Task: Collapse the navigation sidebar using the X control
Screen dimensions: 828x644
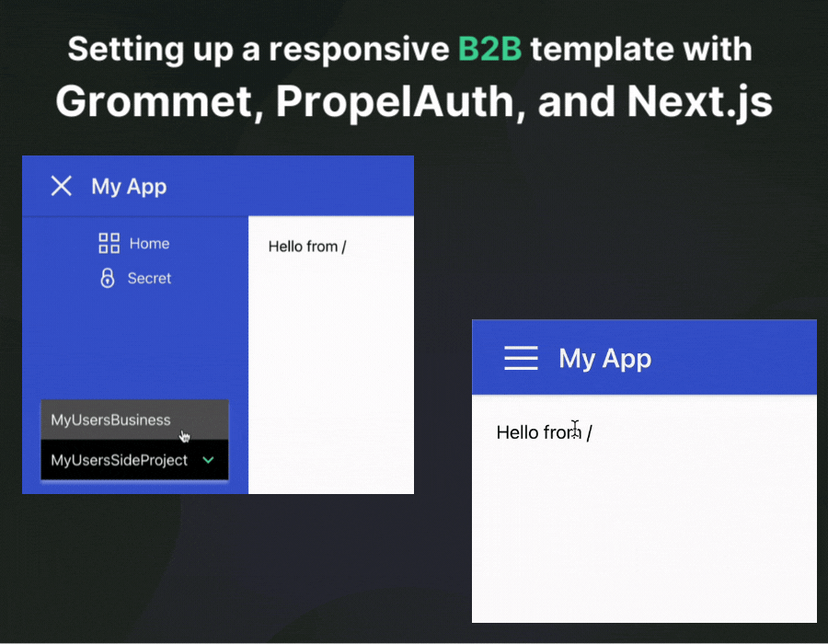Action: [x=61, y=186]
